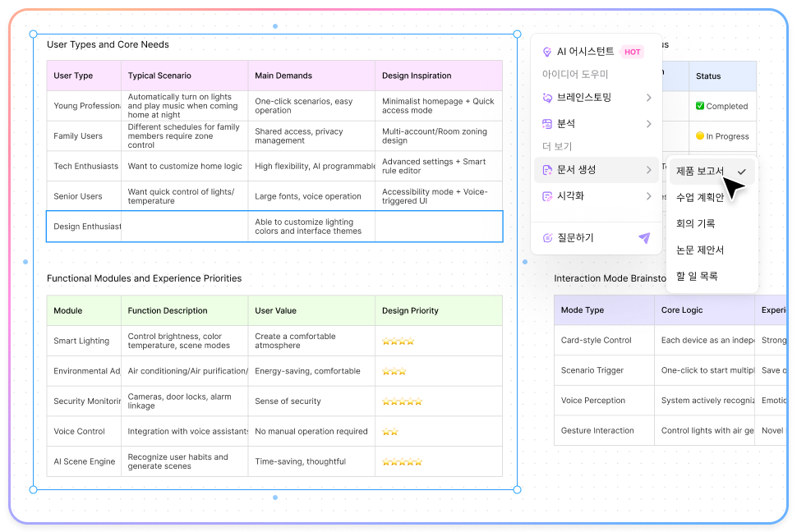Image resolution: width=797 pixels, height=532 pixels.
Task: Expand the 시각화 submenu arrow
Action: click(648, 196)
